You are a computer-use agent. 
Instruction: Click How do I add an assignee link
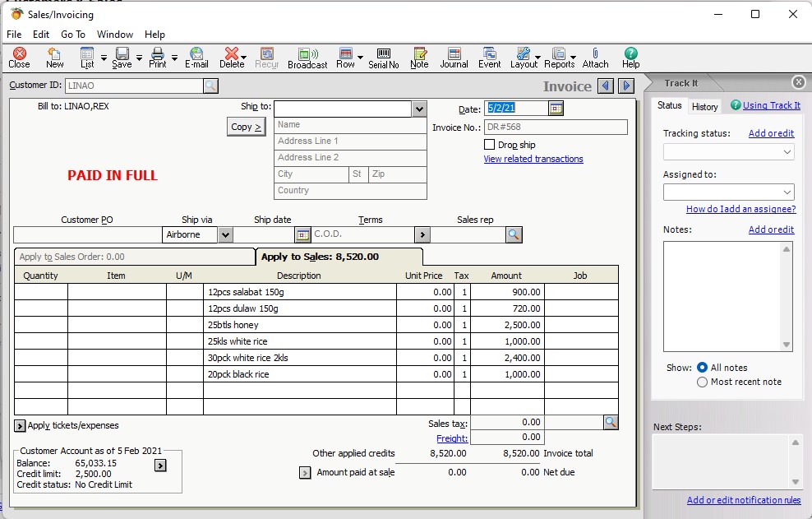741,209
